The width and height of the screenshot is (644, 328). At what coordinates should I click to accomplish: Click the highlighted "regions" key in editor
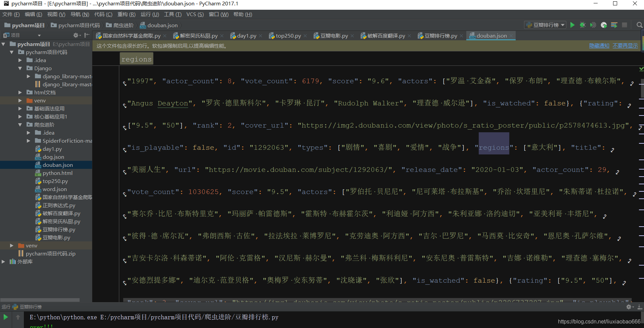(494, 147)
